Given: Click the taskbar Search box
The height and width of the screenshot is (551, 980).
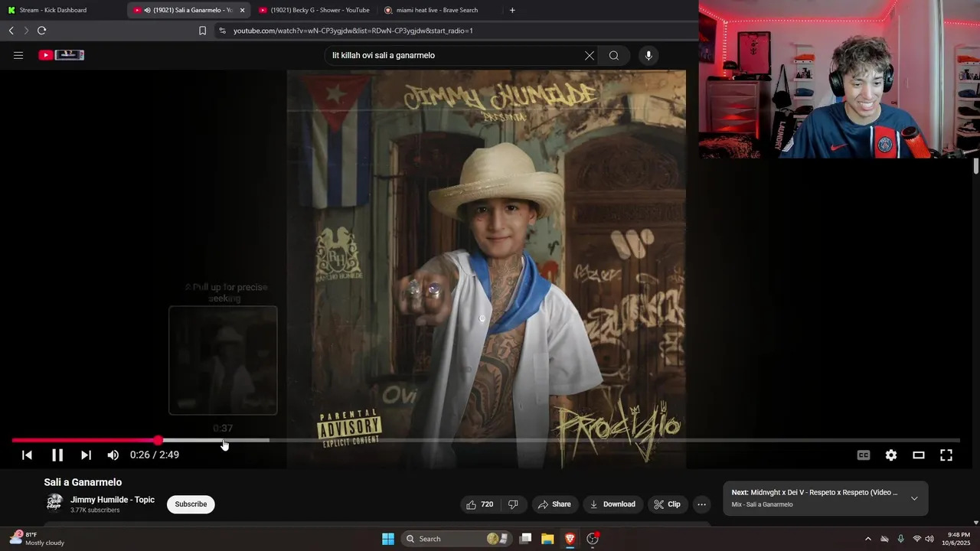Looking at the screenshot, I should (456, 539).
